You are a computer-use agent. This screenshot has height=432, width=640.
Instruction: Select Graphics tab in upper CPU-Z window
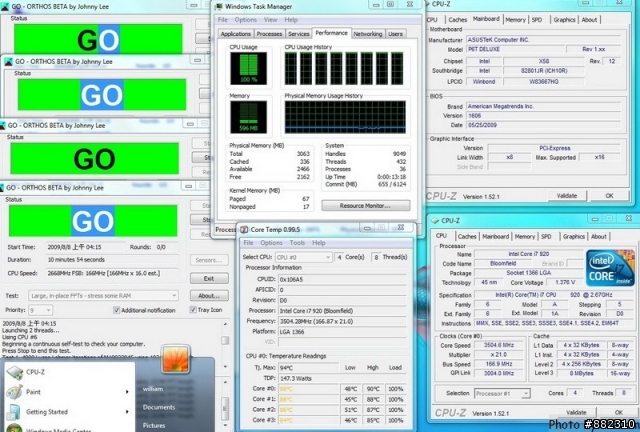(x=564, y=20)
